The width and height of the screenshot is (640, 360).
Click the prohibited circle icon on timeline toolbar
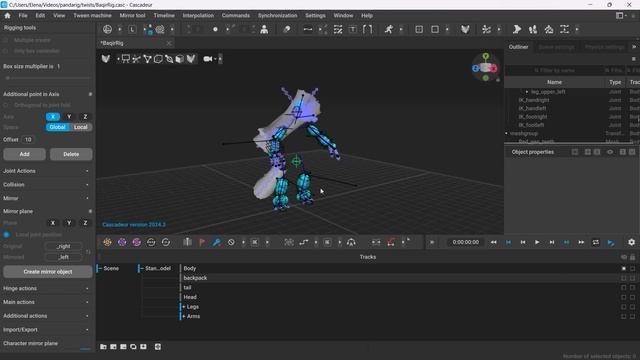pos(231,242)
